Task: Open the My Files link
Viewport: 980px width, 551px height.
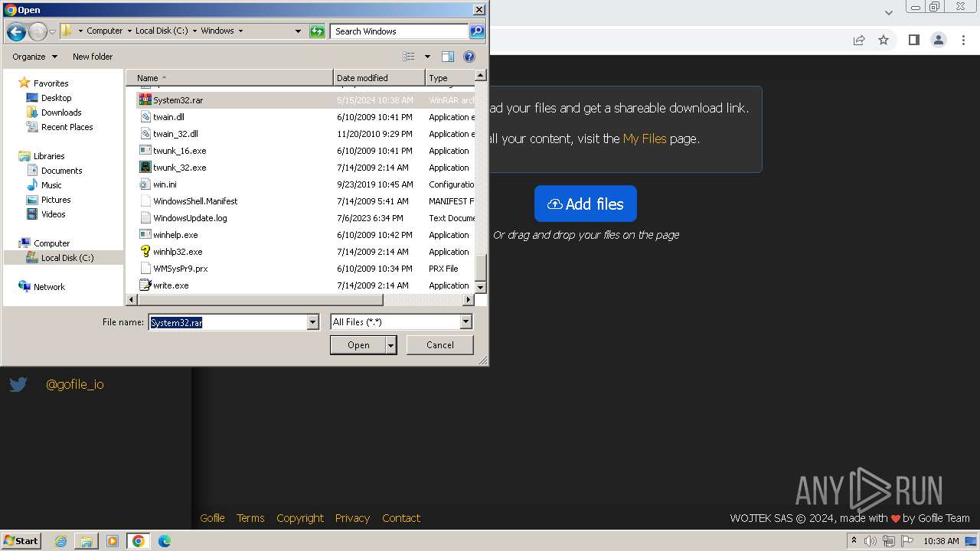Action: coord(645,139)
